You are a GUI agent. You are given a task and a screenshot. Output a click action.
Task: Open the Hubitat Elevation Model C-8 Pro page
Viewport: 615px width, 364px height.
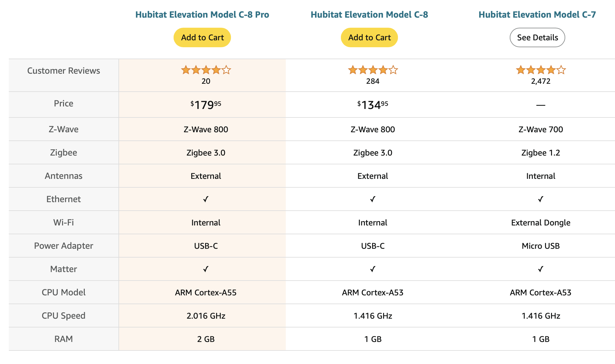click(202, 14)
